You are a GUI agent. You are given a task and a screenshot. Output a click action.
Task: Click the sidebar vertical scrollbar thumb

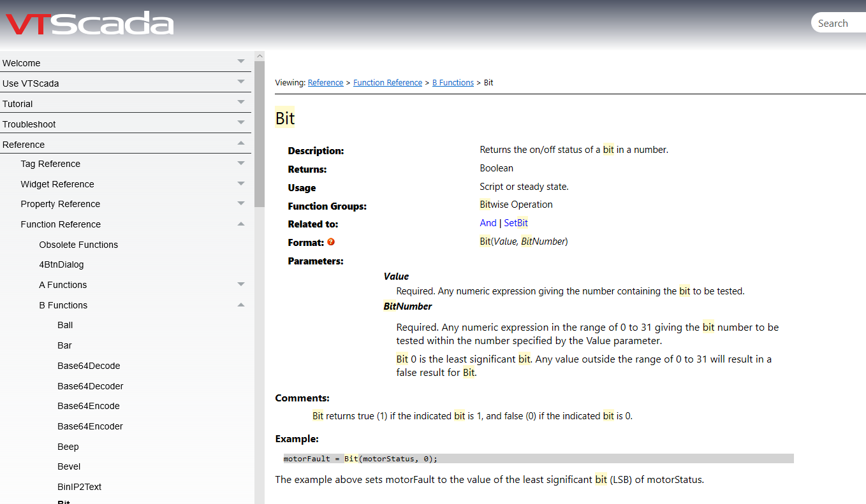pos(259,134)
